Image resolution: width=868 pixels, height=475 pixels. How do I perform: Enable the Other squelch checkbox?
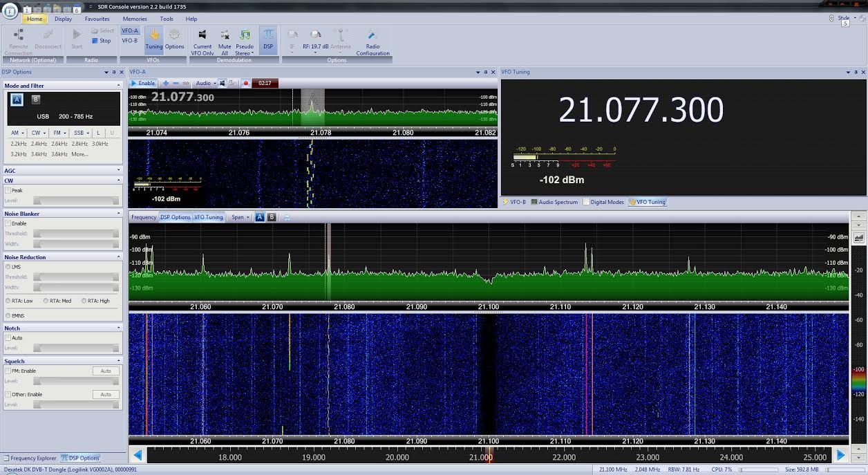coord(8,394)
